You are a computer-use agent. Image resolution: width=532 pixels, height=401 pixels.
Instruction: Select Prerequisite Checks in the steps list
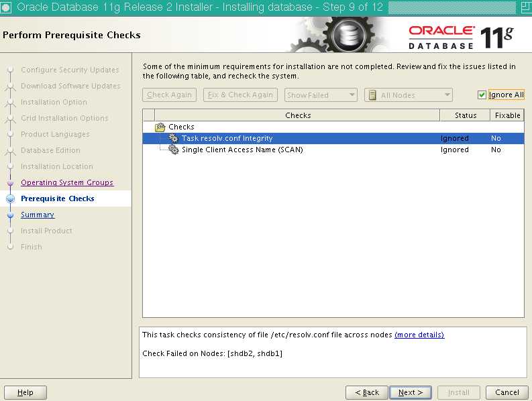point(57,198)
